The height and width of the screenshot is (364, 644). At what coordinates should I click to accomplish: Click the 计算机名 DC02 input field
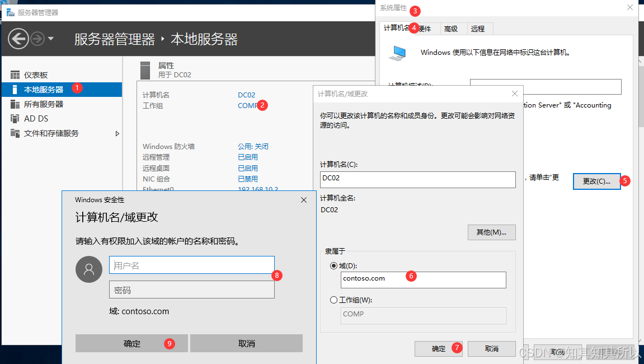(x=418, y=180)
